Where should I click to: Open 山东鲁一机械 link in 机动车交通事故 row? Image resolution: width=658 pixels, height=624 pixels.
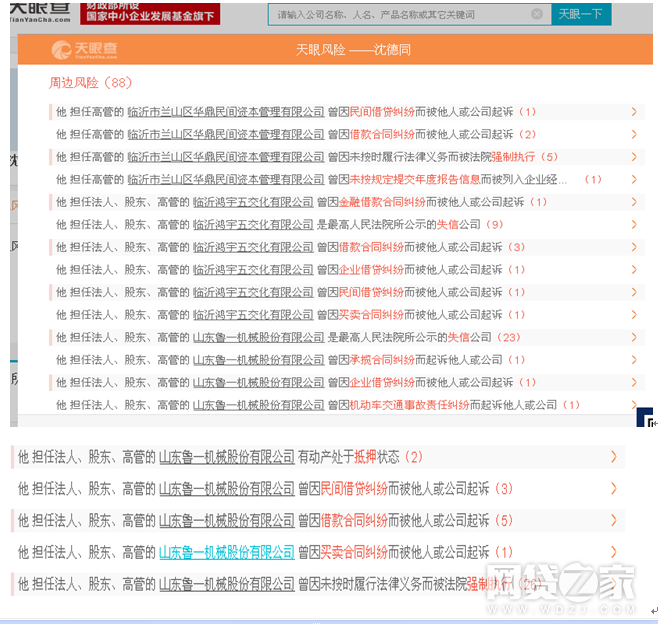point(258,405)
